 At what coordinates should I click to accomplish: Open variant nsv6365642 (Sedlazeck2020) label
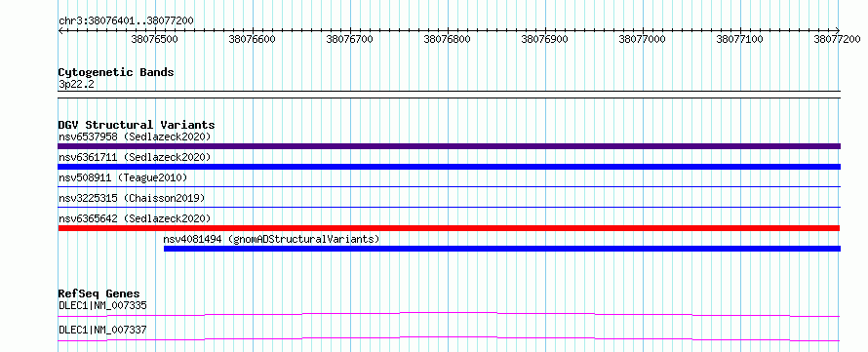click(x=135, y=218)
